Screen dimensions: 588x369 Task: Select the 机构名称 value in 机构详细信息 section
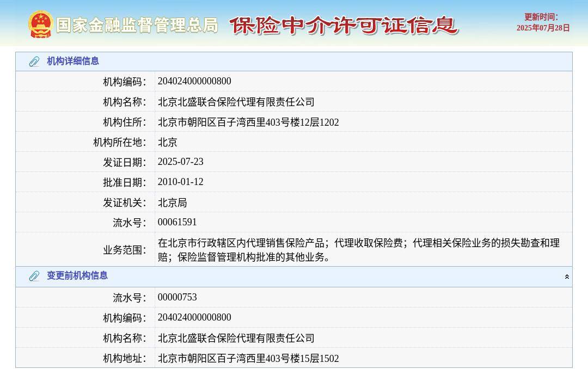[236, 102]
